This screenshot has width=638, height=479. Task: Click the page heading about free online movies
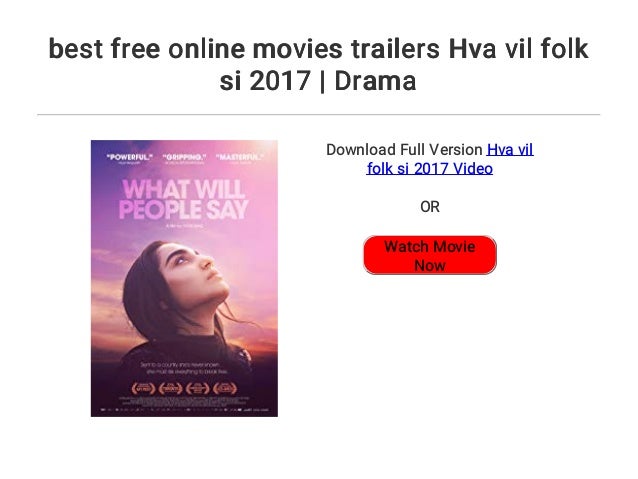[318, 65]
